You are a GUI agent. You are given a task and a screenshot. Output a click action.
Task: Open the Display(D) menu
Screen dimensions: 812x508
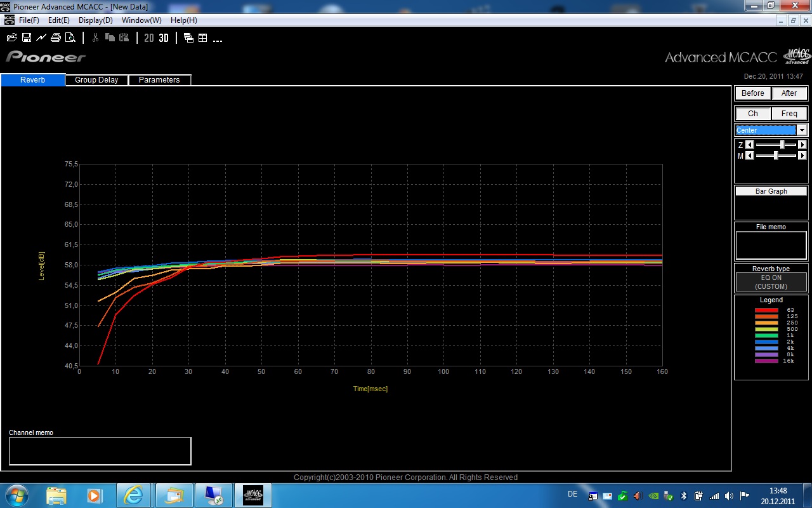click(x=96, y=20)
